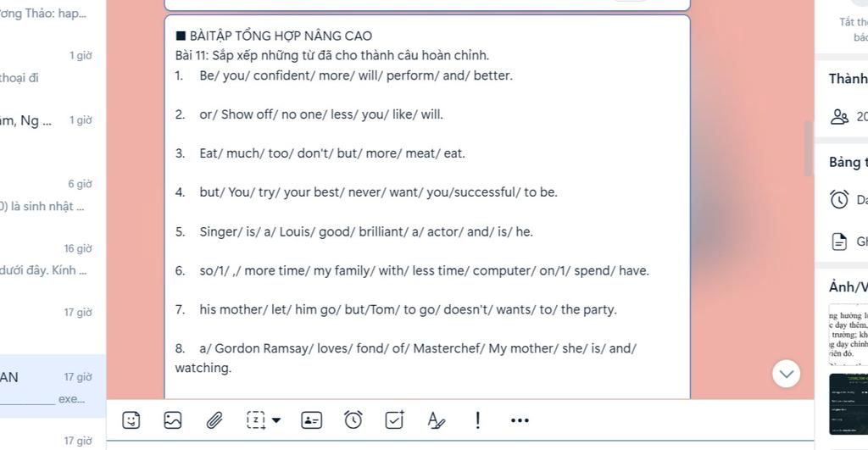This screenshot has width=868, height=450.
Task: Click the screen capture icon
Action: point(256,420)
